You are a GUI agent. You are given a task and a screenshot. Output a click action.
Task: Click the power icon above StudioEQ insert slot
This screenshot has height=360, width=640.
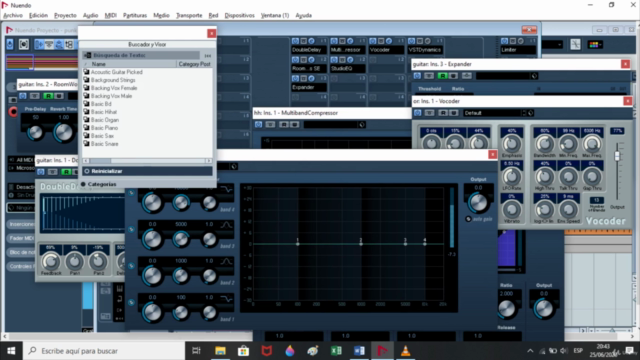(334, 60)
